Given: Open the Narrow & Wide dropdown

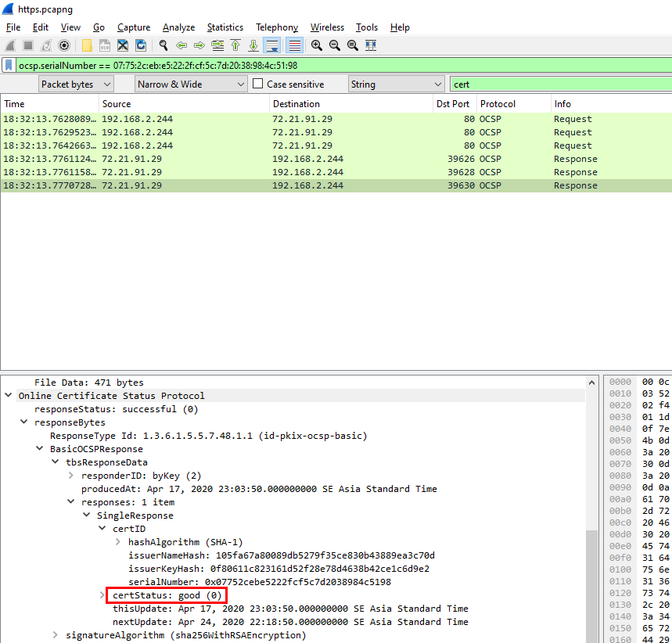Looking at the screenshot, I should 191,84.
